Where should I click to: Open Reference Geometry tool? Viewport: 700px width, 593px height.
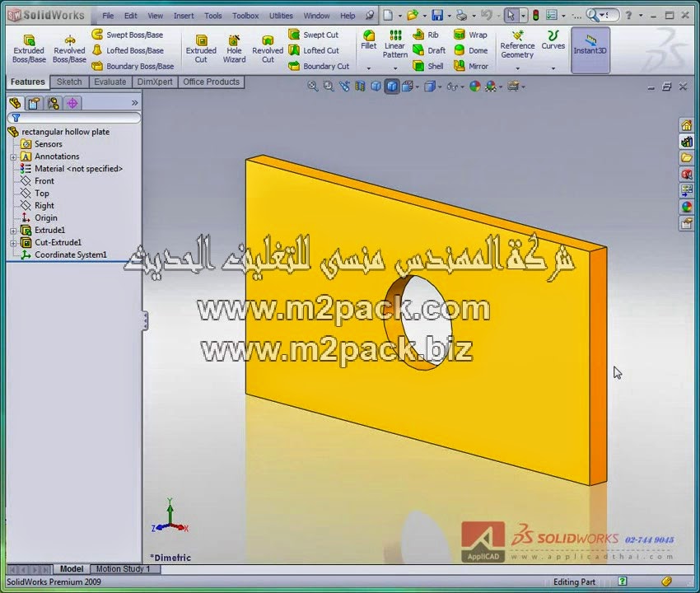(517, 44)
